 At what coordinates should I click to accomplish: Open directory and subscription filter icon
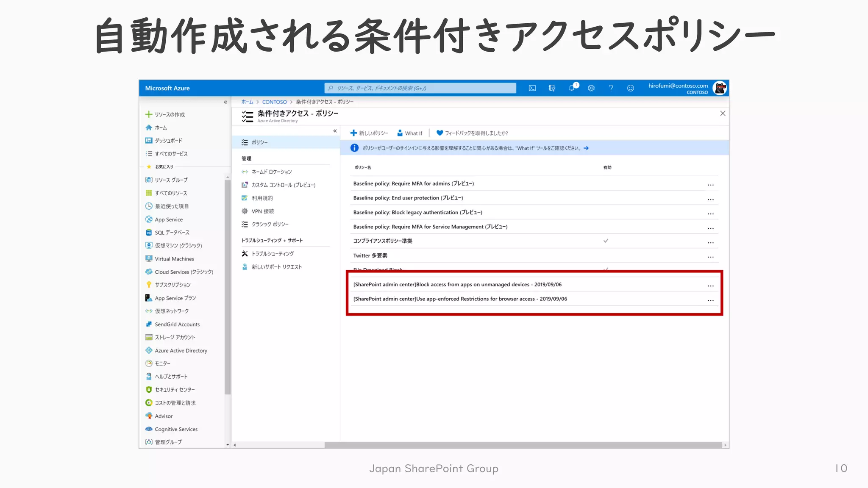(x=552, y=88)
